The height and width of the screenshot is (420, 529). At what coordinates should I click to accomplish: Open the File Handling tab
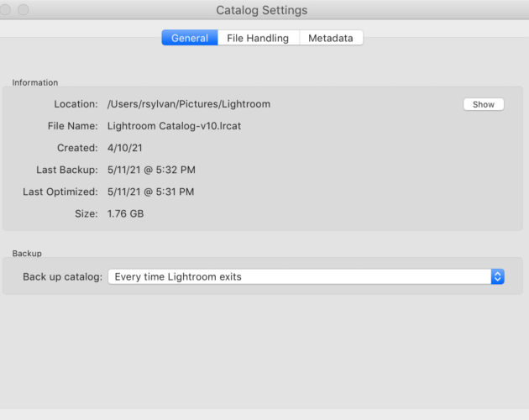[258, 38]
